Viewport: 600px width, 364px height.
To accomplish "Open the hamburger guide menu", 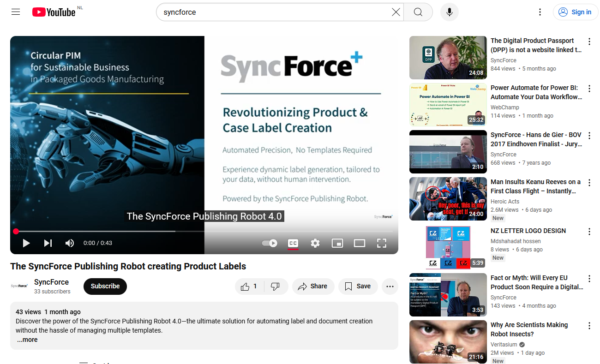I will (16, 12).
